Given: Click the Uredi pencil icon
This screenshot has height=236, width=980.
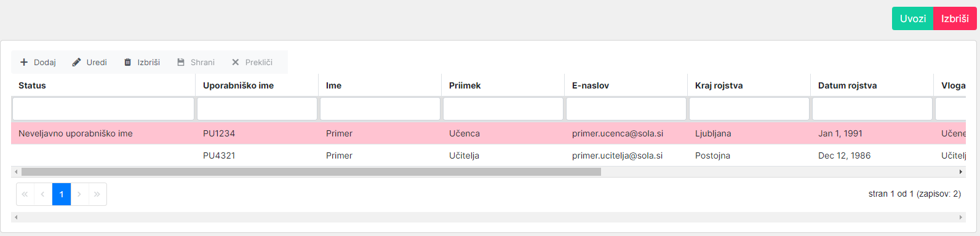Looking at the screenshot, I should coord(76,62).
